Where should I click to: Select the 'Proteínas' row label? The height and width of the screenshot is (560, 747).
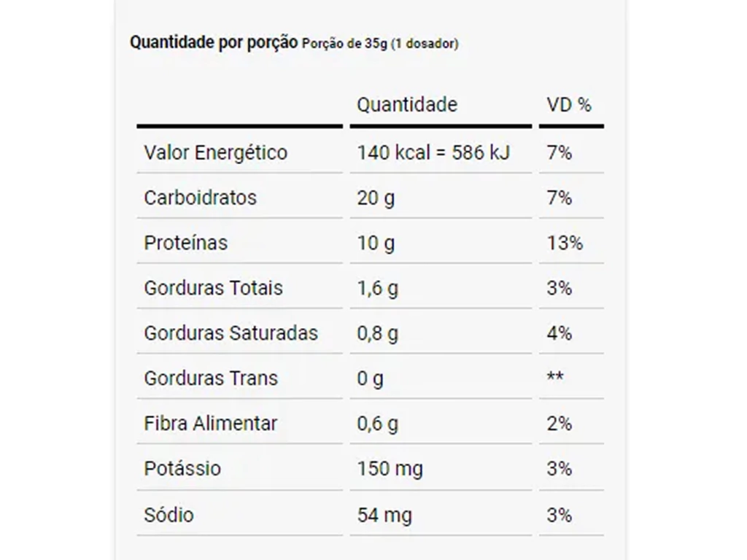186,243
